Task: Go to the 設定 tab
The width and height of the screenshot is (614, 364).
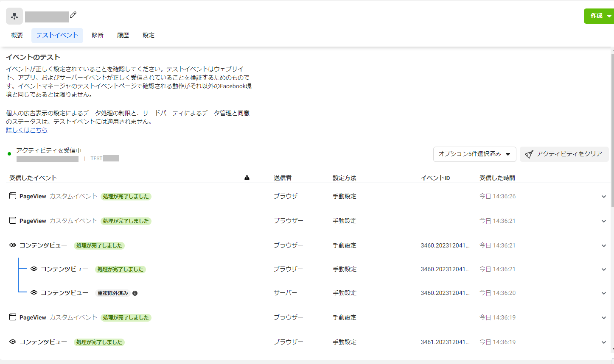Action: point(149,35)
